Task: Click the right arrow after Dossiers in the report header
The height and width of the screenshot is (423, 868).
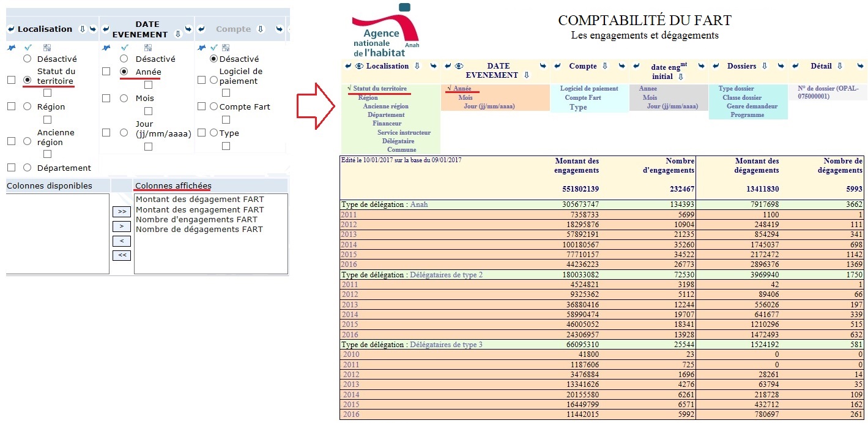Action: click(781, 66)
